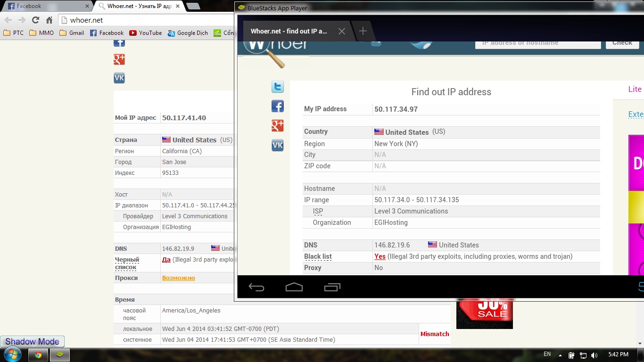
Task: Open the Facebook bookmark in bookmarks bar
Action: click(107, 33)
